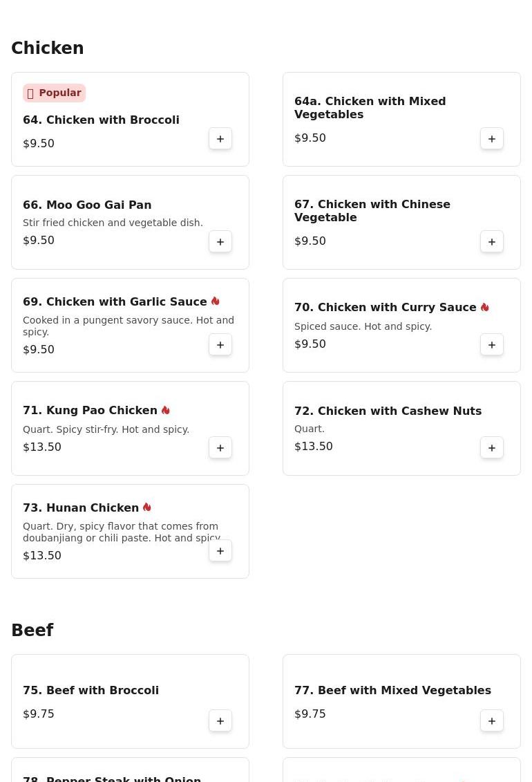
Task: Add Beef with Broccoli plus icon
Action: (220, 720)
